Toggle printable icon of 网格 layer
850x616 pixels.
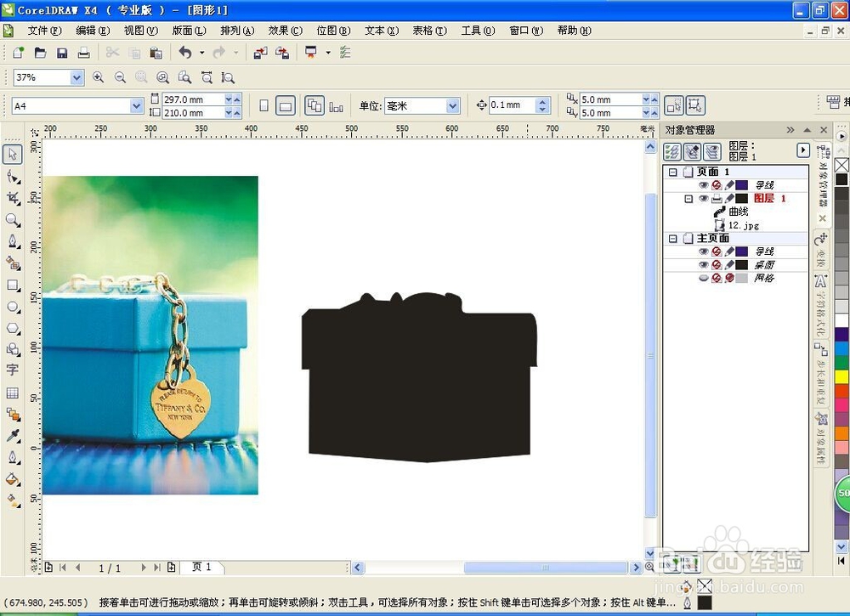coord(716,278)
